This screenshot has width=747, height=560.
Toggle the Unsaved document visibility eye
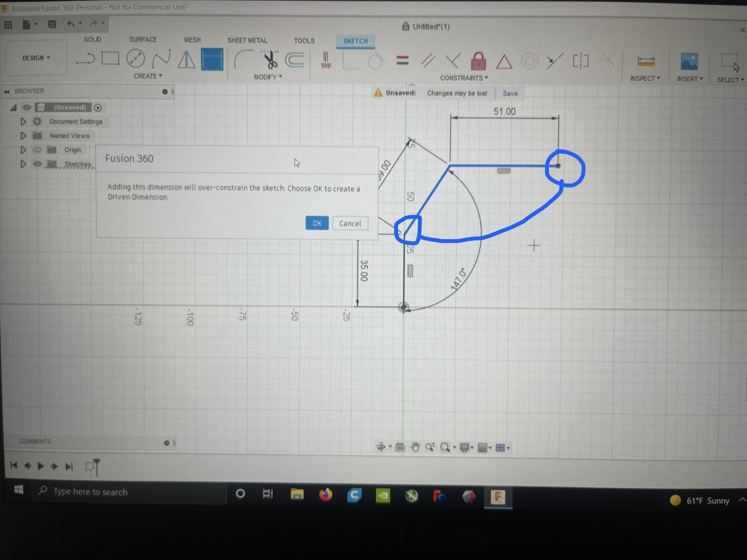[27, 107]
